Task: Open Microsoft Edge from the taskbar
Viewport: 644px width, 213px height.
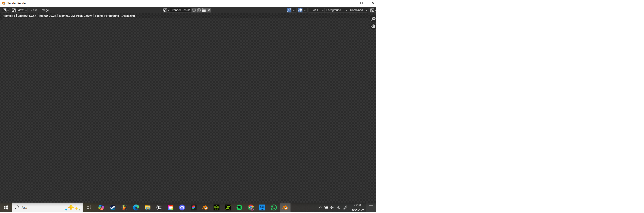Action: (x=136, y=207)
